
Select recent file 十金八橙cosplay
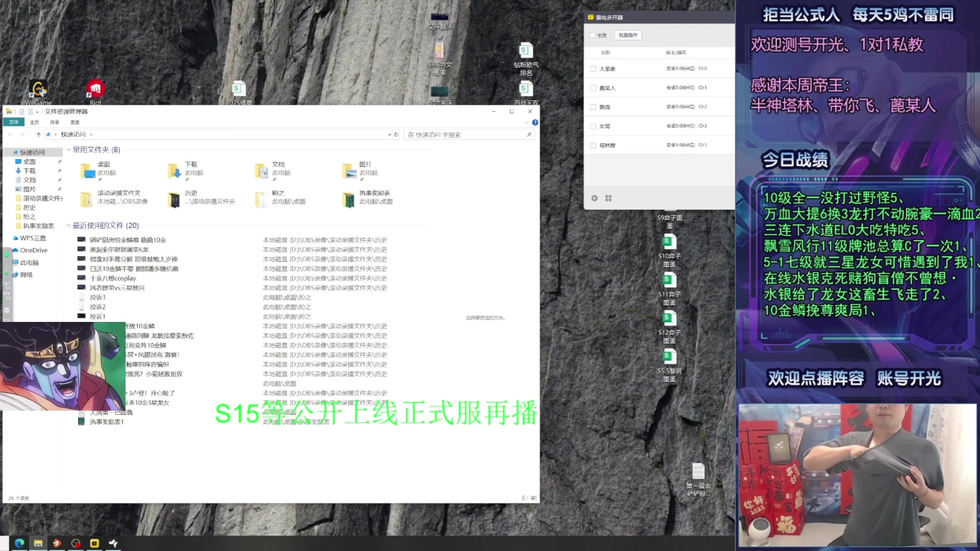(113, 279)
